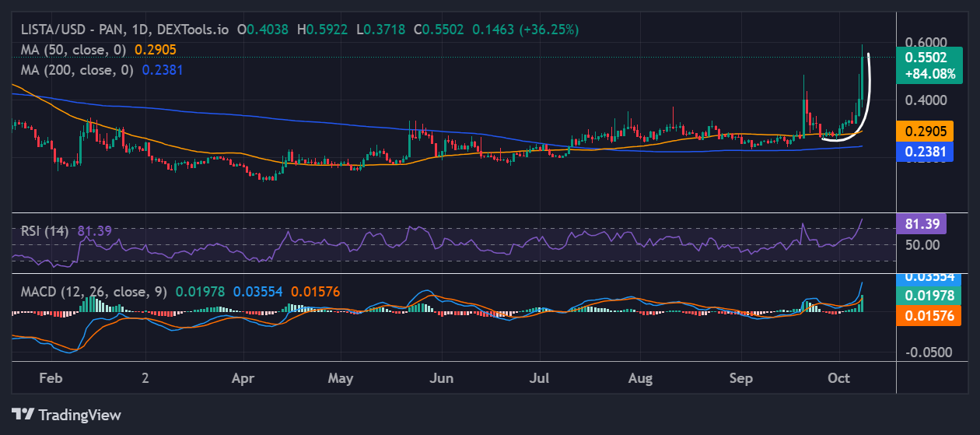The image size is (980, 435).
Task: Click the current price tag 0.5502
Action: coord(924,57)
